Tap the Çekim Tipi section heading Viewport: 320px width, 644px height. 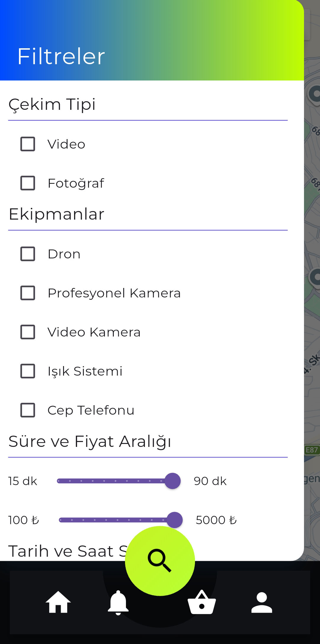(52, 104)
